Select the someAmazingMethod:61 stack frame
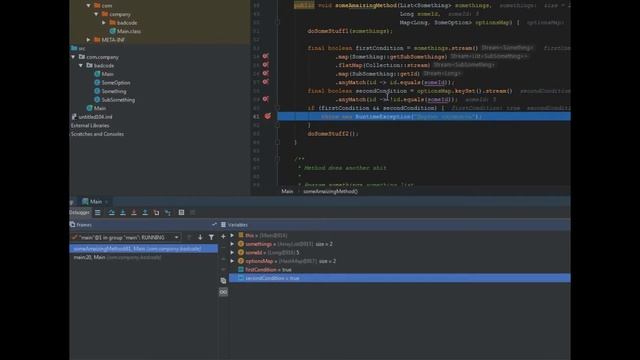Viewport: 640px width, 360px height. [144, 249]
